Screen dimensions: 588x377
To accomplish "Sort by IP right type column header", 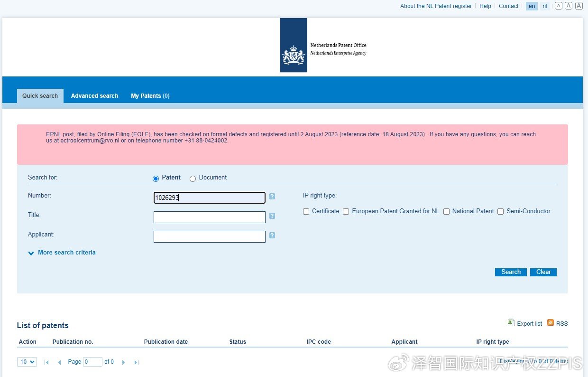I will coord(493,342).
